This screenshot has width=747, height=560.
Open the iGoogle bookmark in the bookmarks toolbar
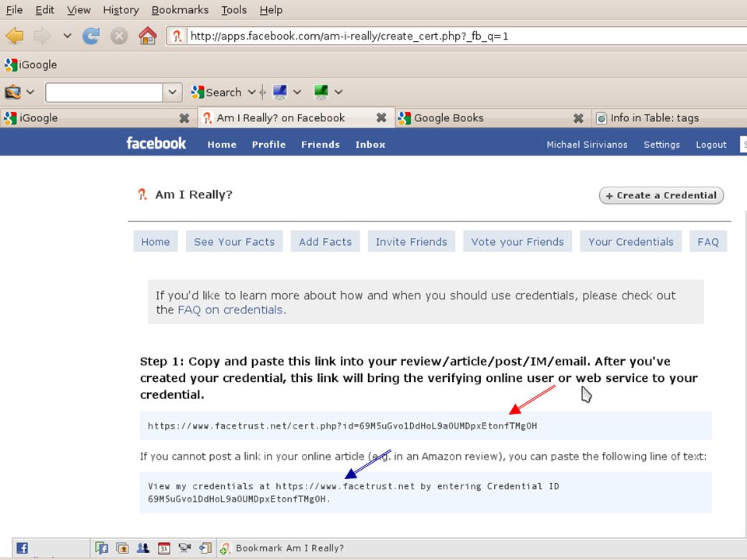[30, 65]
